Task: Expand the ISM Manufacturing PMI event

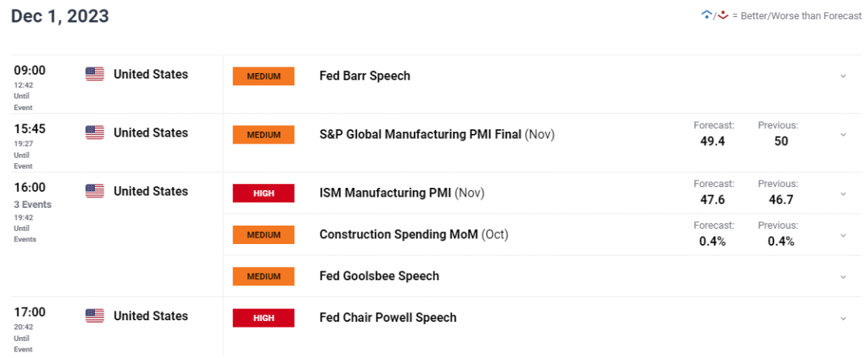Action: (x=843, y=193)
